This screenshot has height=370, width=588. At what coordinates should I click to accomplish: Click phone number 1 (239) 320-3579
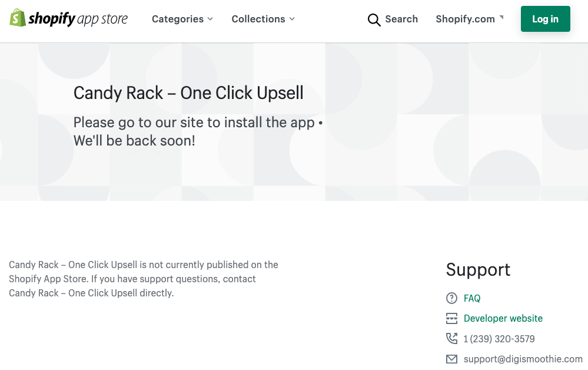pos(499,339)
